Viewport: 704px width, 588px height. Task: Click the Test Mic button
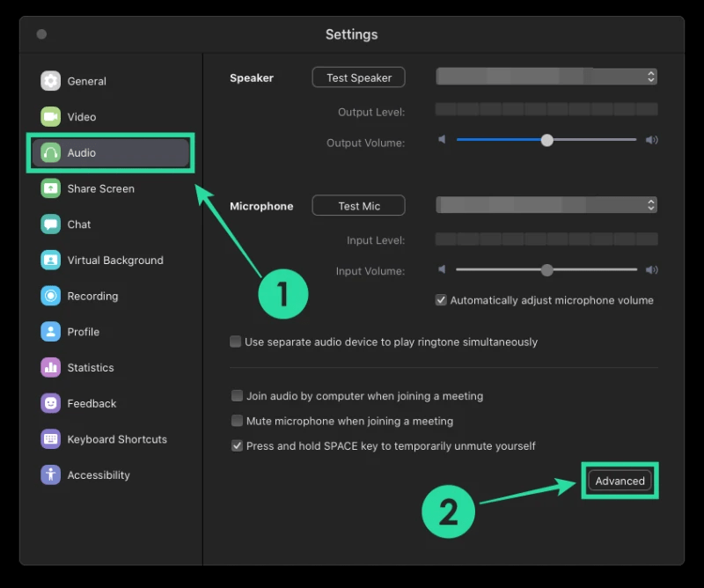click(358, 205)
